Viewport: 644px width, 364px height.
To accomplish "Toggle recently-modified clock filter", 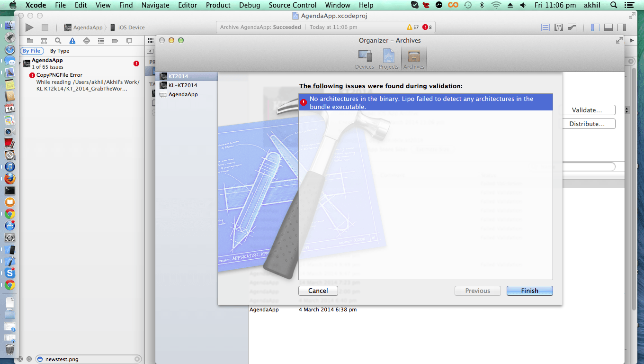I will pos(20,359).
